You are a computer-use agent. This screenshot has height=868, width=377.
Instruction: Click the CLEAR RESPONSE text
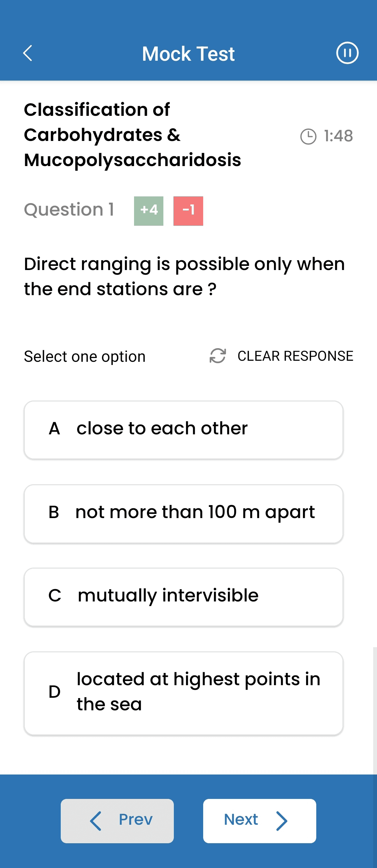pos(295,356)
